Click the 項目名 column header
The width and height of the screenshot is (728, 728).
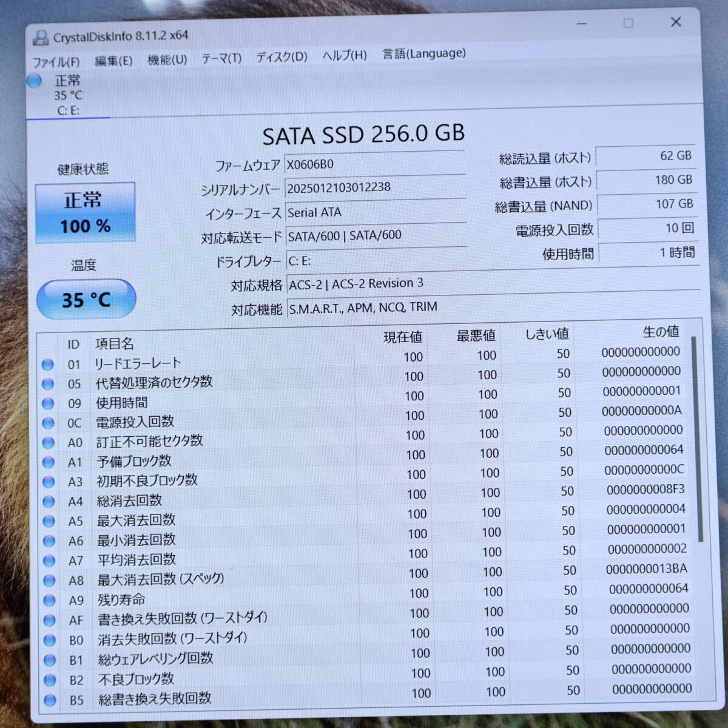tap(114, 343)
